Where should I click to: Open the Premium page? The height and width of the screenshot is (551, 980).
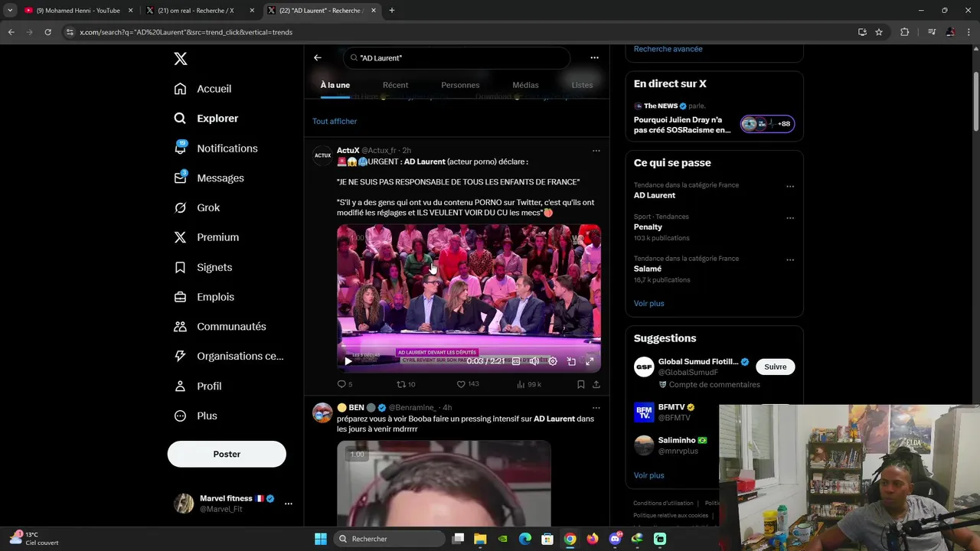coord(206,237)
